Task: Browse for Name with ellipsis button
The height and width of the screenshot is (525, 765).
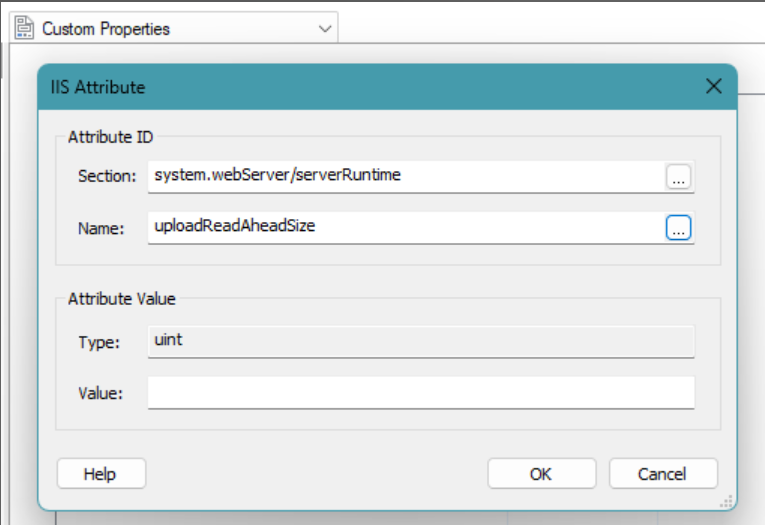Action: (678, 228)
